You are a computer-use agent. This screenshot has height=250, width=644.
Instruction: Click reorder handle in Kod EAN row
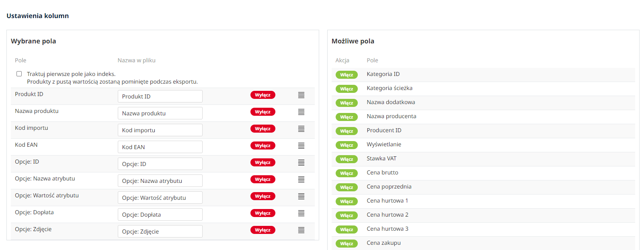click(x=301, y=146)
